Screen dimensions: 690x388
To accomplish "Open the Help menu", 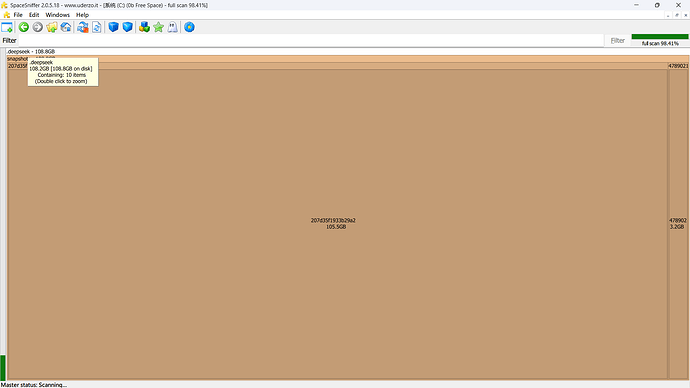I will [82, 15].
